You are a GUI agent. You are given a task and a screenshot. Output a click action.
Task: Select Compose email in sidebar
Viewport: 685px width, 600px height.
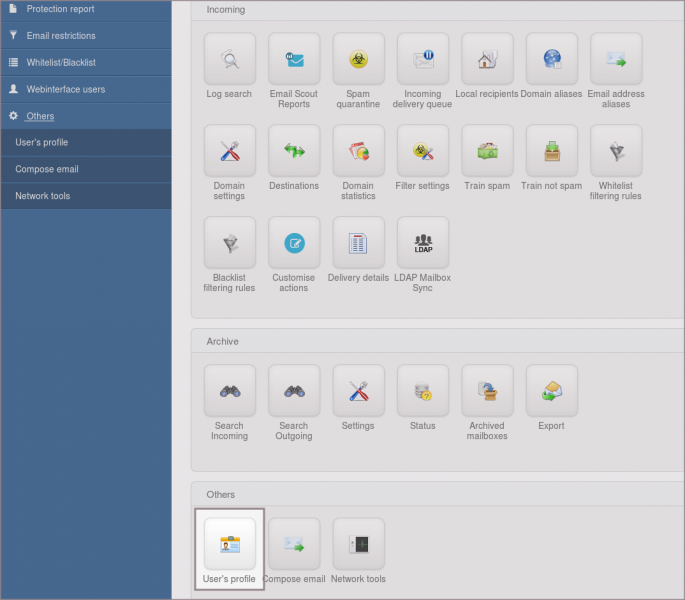(x=47, y=169)
